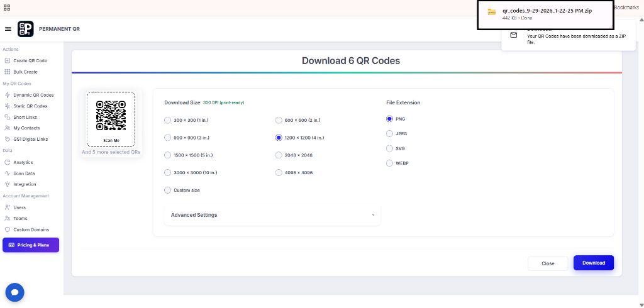Click the 'Account Management' section header
The height and width of the screenshot is (308, 644).
tap(26, 196)
